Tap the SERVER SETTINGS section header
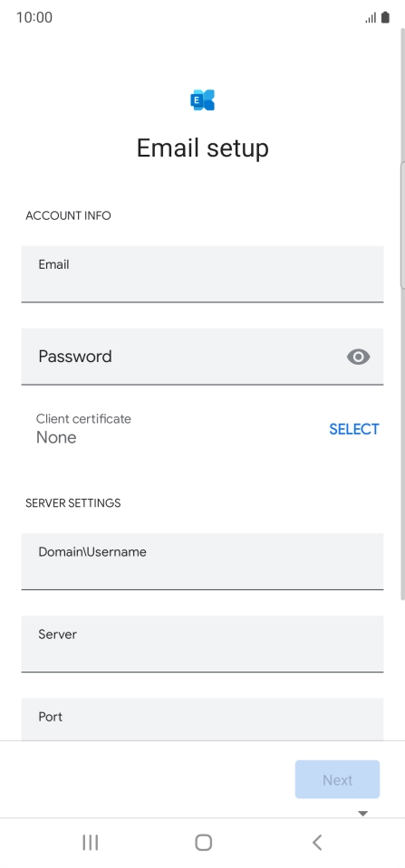Screen dimensions: 405x868 point(73,502)
